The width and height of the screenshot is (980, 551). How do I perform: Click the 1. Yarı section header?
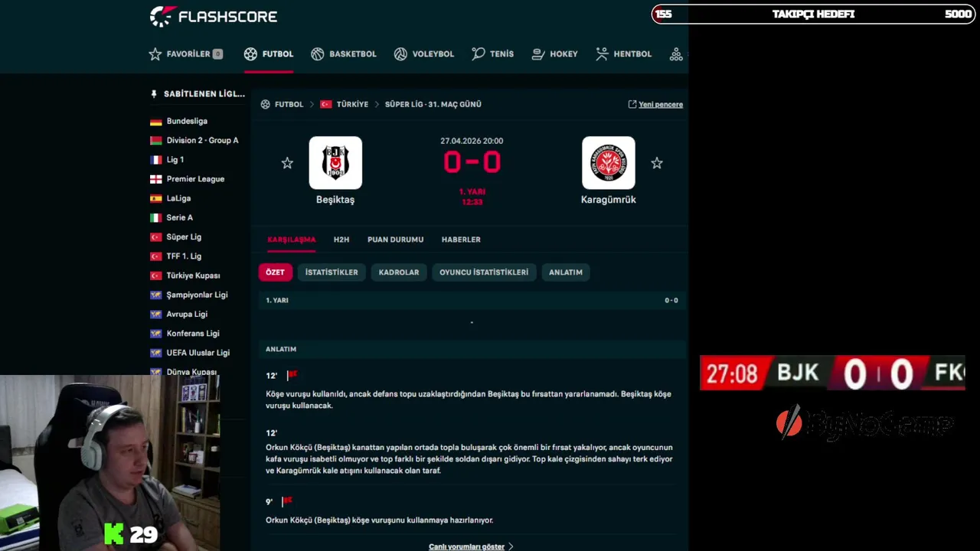[x=472, y=300]
